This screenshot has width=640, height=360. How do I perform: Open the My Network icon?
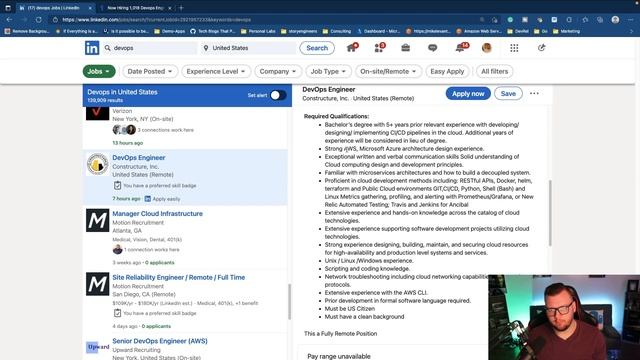click(379, 48)
